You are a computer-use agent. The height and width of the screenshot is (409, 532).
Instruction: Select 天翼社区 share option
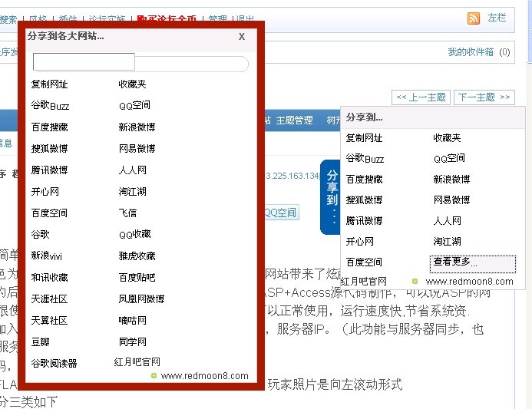point(50,320)
